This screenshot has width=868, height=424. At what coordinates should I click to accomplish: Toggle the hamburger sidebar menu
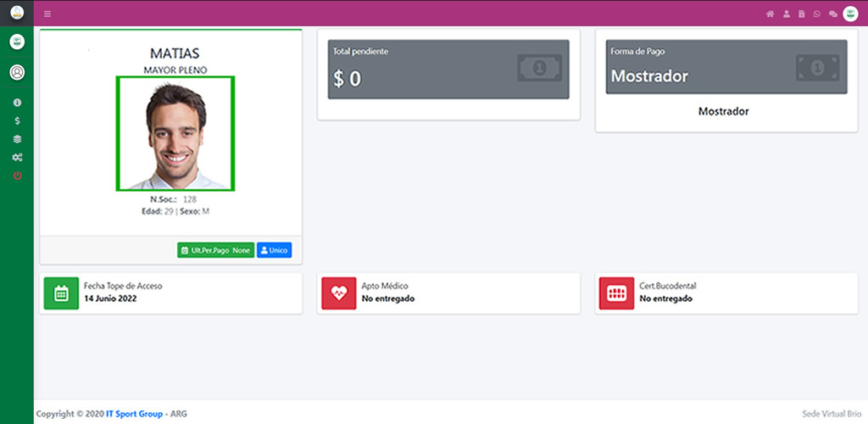click(47, 14)
